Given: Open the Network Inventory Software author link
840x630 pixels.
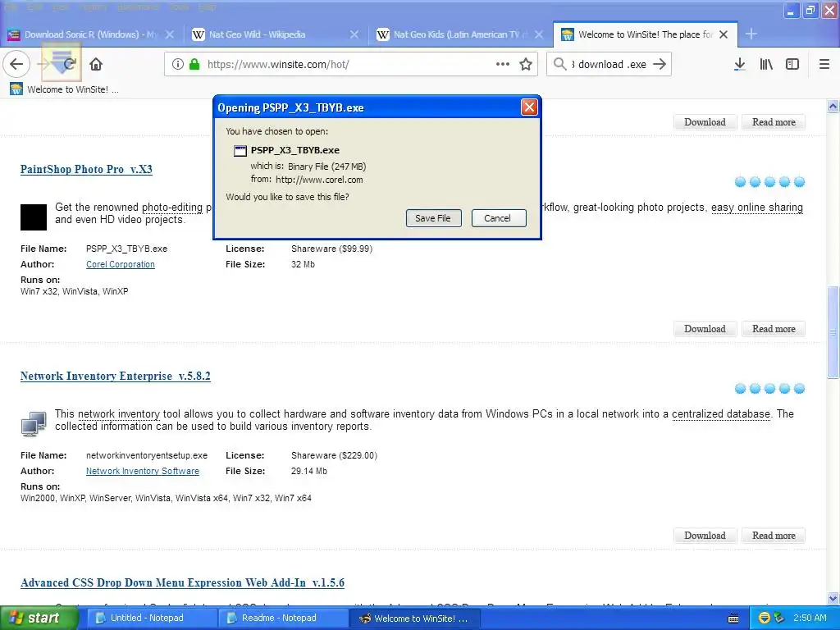Looking at the screenshot, I should pyautogui.click(x=143, y=471).
